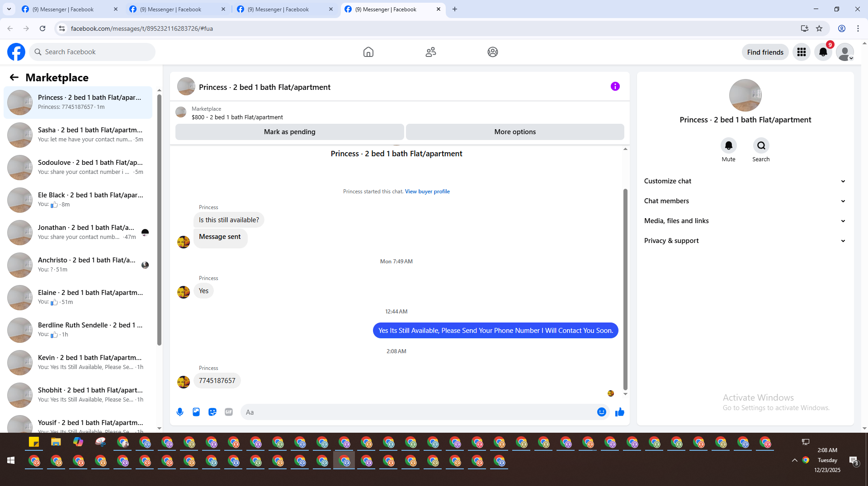
Task: Reload the page
Action: click(x=42, y=28)
